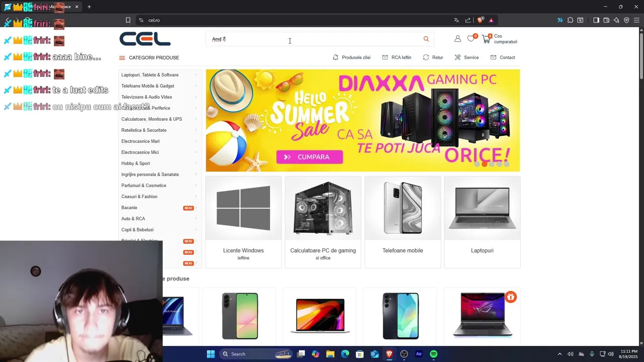The height and width of the screenshot is (362, 644).
Task: Click the translate page icon
Action: 456,20
